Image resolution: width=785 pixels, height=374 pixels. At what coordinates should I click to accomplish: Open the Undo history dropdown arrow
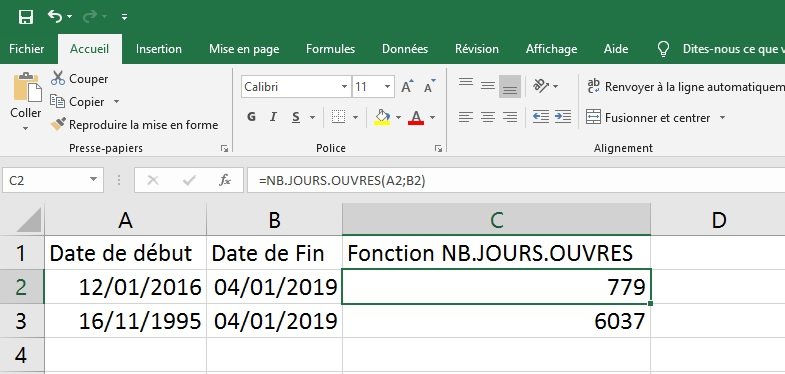coord(70,17)
